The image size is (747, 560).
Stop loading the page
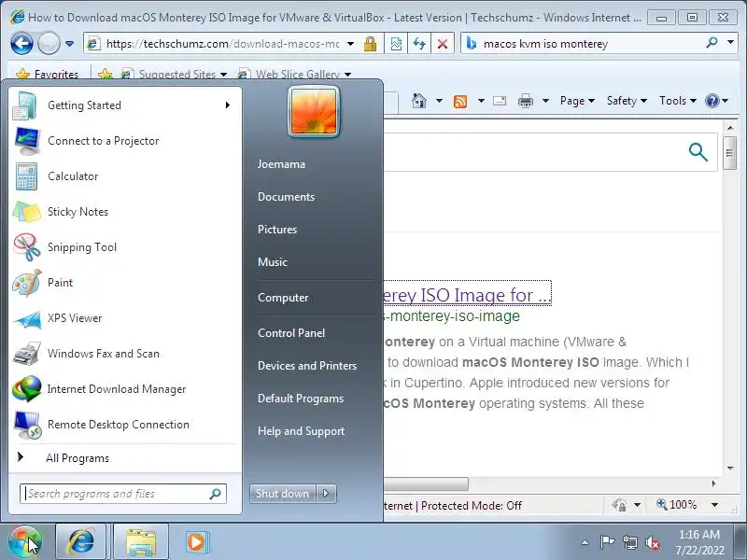[443, 44]
